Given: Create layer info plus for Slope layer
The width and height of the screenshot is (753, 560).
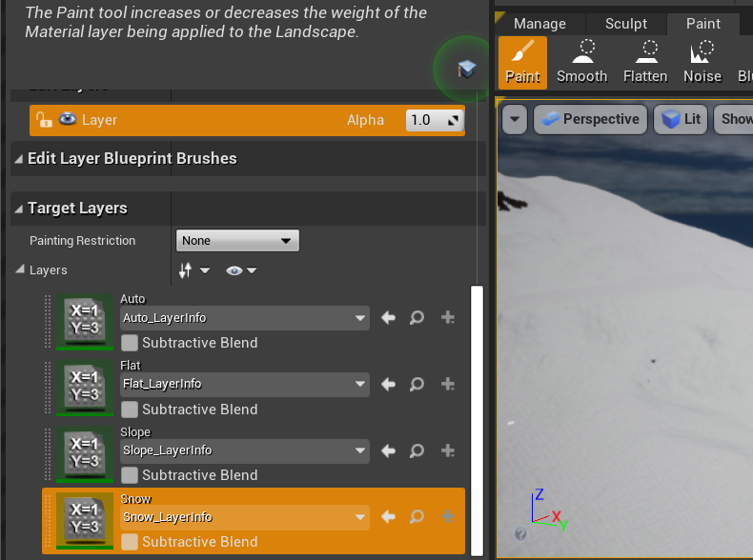Looking at the screenshot, I should (x=448, y=450).
